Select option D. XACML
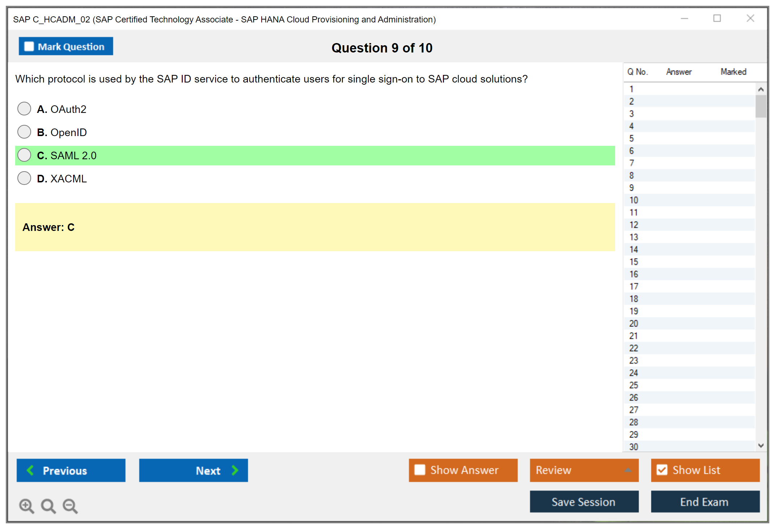This screenshot has width=778, height=532. coord(24,178)
